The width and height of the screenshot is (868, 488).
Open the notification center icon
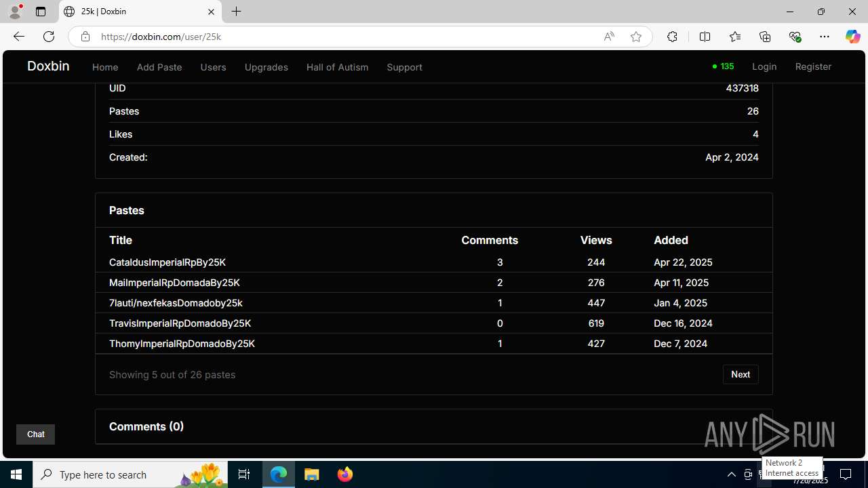coord(846,474)
